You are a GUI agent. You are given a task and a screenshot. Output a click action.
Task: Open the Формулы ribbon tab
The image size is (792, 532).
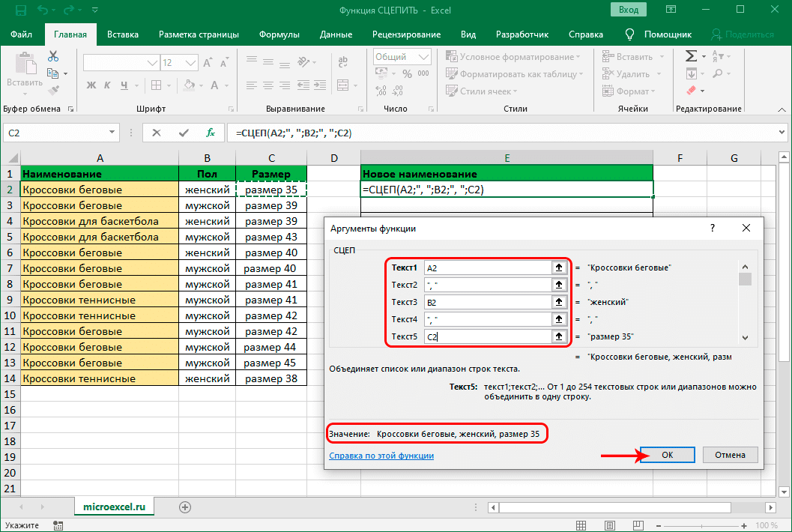pos(279,34)
